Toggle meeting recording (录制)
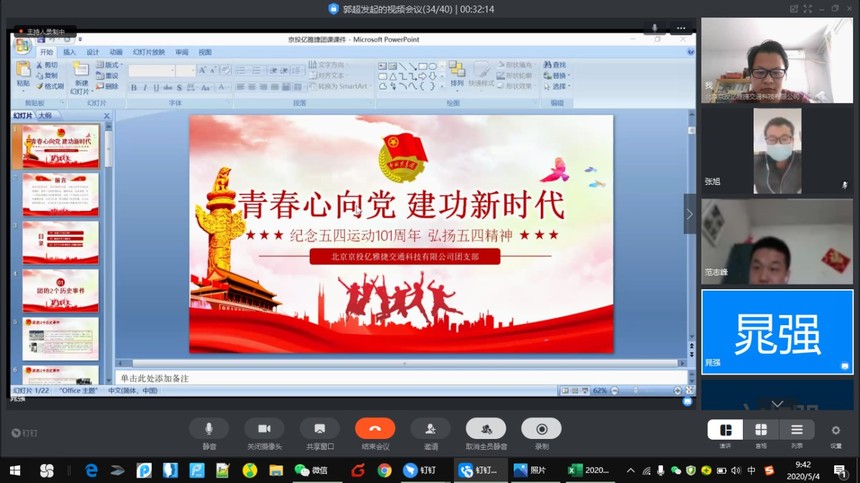Image resolution: width=860 pixels, height=483 pixels. pyautogui.click(x=541, y=429)
